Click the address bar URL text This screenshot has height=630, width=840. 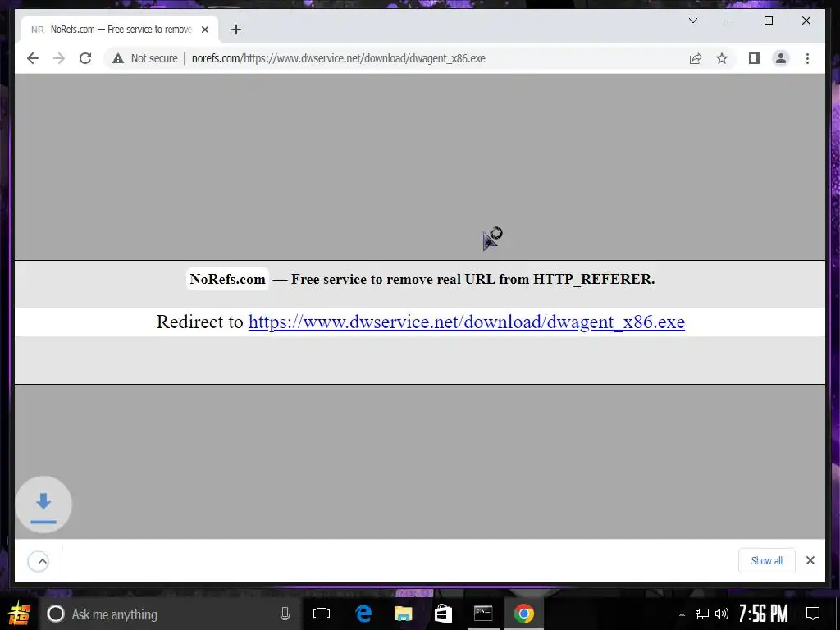point(339,58)
